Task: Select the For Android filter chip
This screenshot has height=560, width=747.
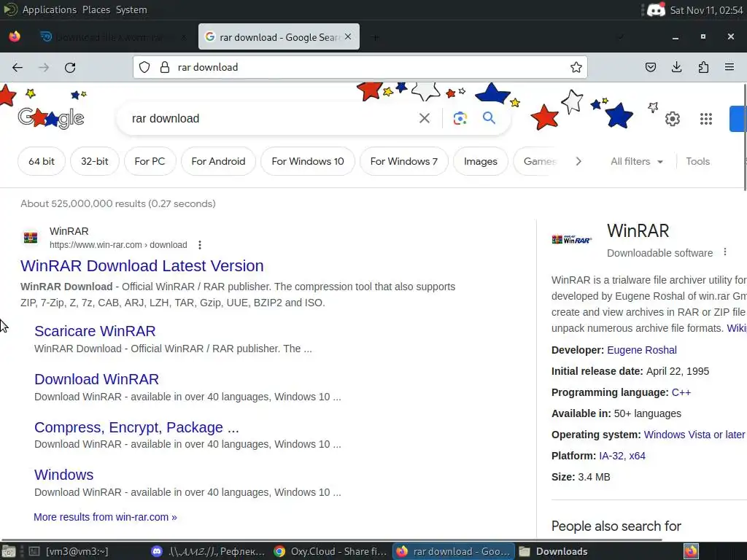Action: tap(218, 161)
